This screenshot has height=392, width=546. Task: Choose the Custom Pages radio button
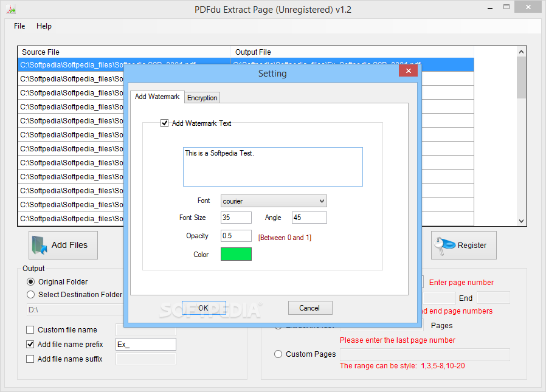click(278, 354)
